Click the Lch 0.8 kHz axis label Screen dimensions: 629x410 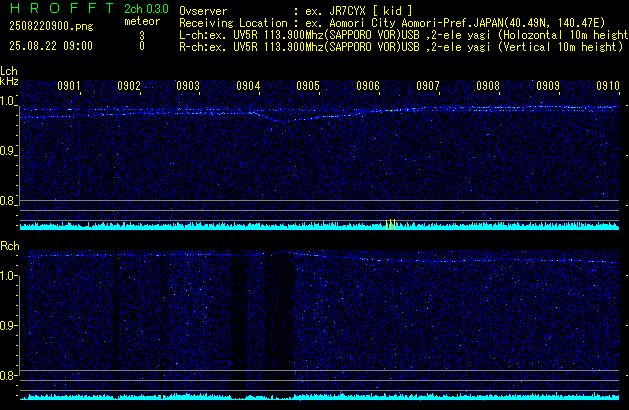coord(7,201)
